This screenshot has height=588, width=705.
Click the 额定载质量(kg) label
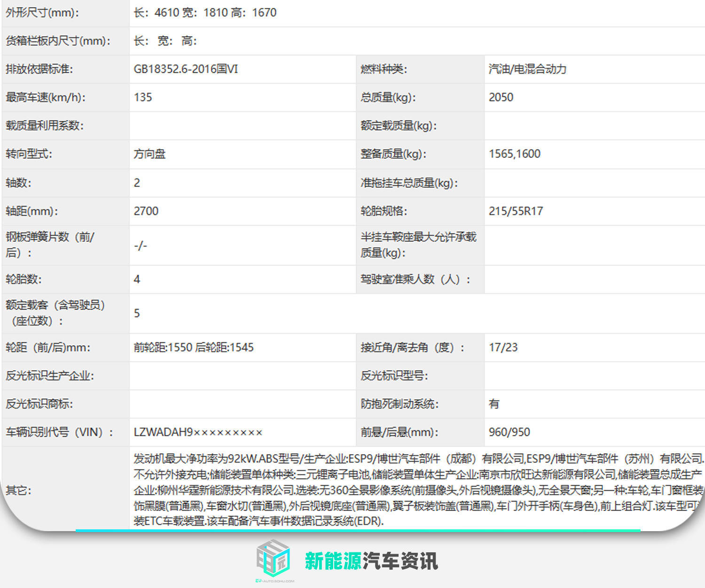coord(399,125)
